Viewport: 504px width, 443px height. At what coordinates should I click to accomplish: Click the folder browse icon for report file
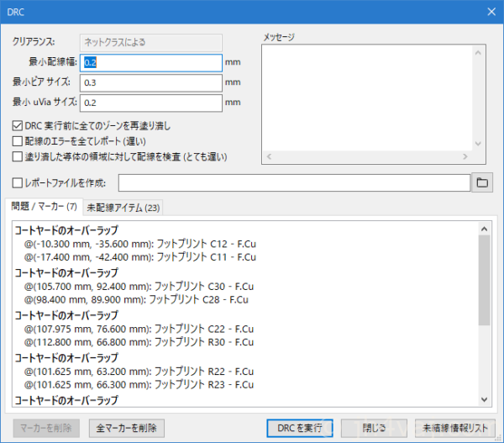coord(482,182)
